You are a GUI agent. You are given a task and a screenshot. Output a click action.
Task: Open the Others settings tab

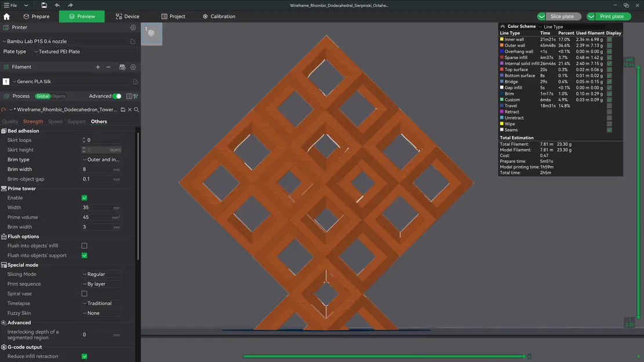coord(99,122)
